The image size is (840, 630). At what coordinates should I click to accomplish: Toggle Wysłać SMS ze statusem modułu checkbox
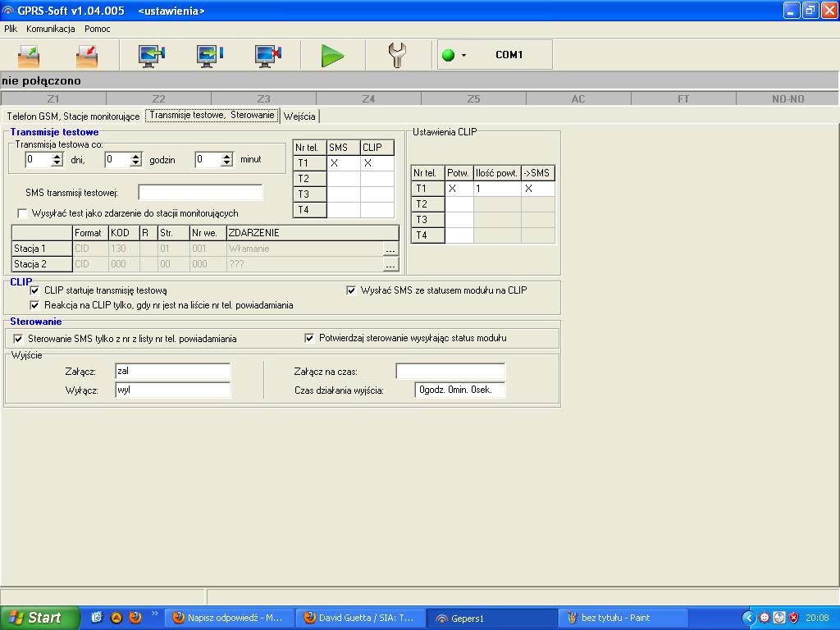point(351,290)
